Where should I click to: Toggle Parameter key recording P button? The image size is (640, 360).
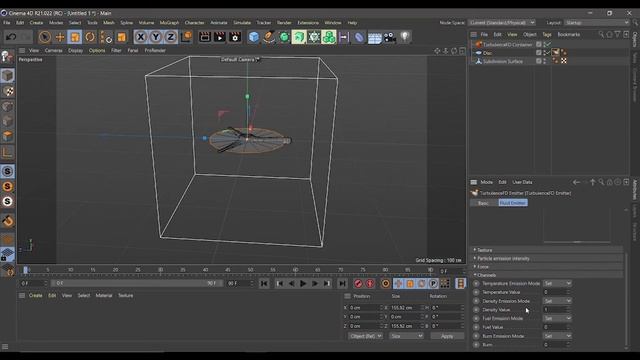coord(433,283)
